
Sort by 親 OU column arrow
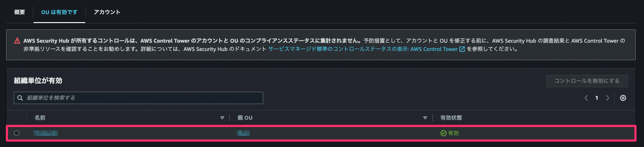425,118
